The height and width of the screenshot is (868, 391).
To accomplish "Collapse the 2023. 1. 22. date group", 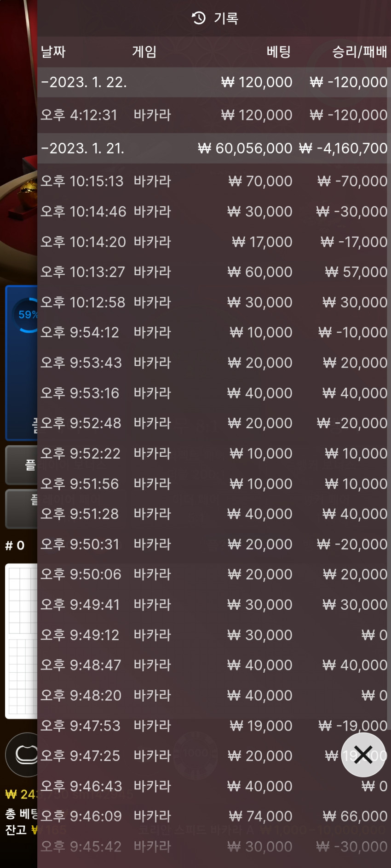I will click(214, 82).
